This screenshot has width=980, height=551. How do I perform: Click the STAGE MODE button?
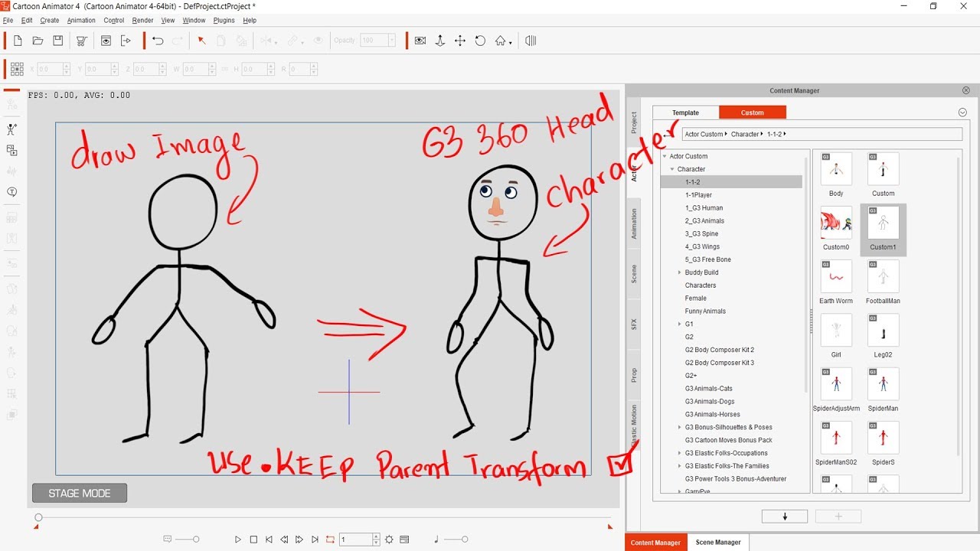pos(80,494)
